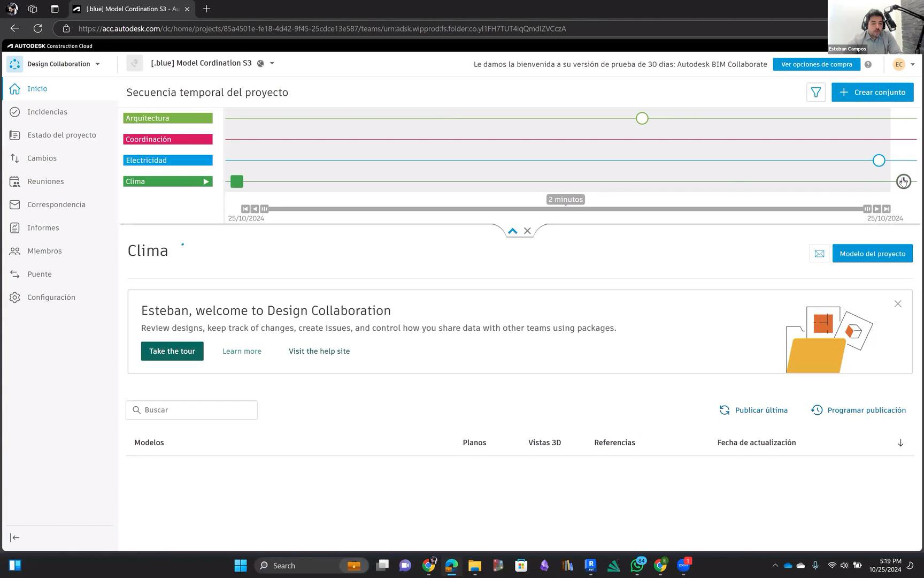Image resolution: width=924 pixels, height=578 pixels.
Task: Toggle the Arquitectura team label
Action: (167, 118)
